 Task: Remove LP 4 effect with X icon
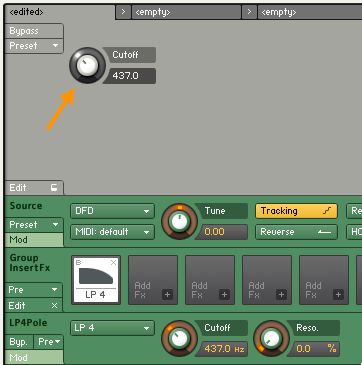[x=113, y=263]
